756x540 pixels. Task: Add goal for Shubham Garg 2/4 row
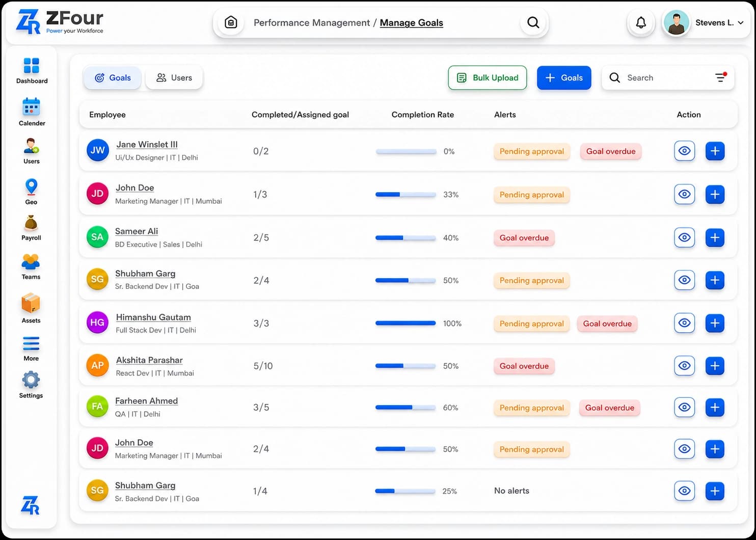715,280
